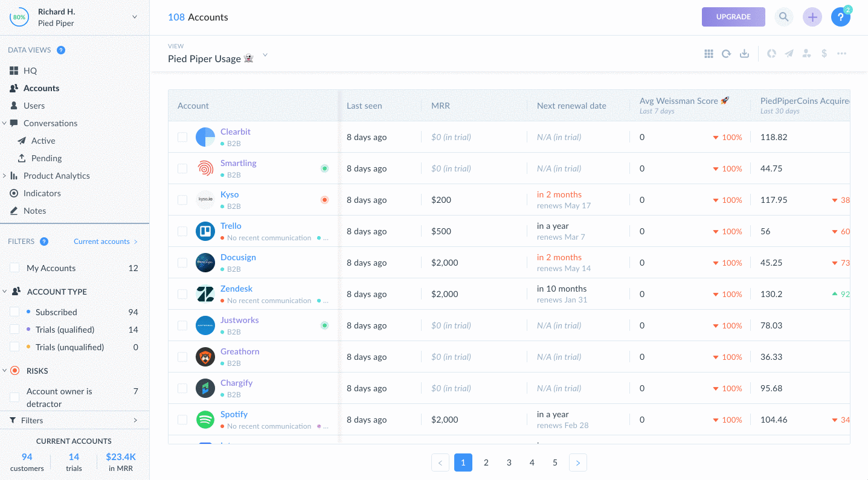Download the accounts export
Screen dimensions: 868x480
click(x=744, y=54)
